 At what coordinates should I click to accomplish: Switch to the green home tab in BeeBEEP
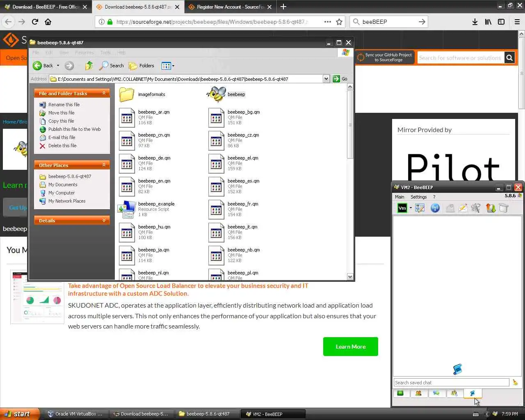tap(401, 393)
